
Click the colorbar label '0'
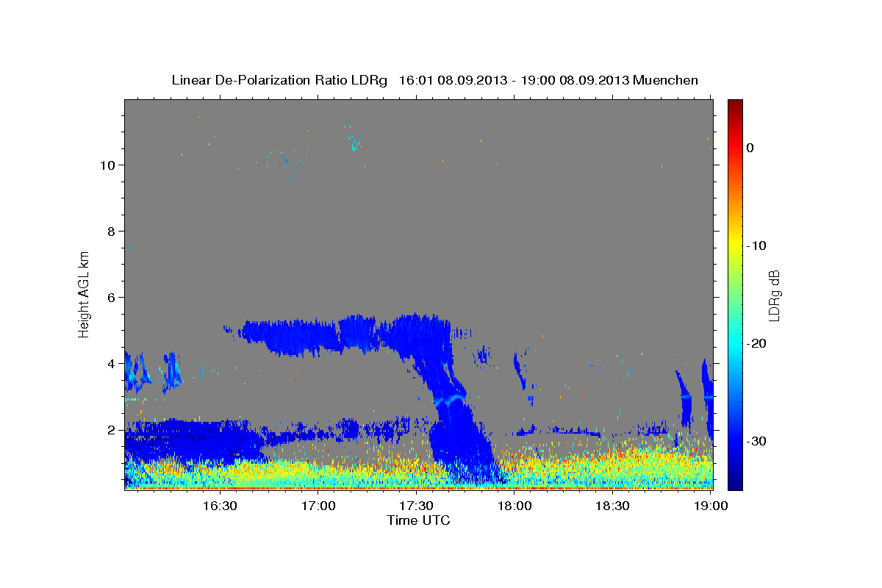coord(750,148)
